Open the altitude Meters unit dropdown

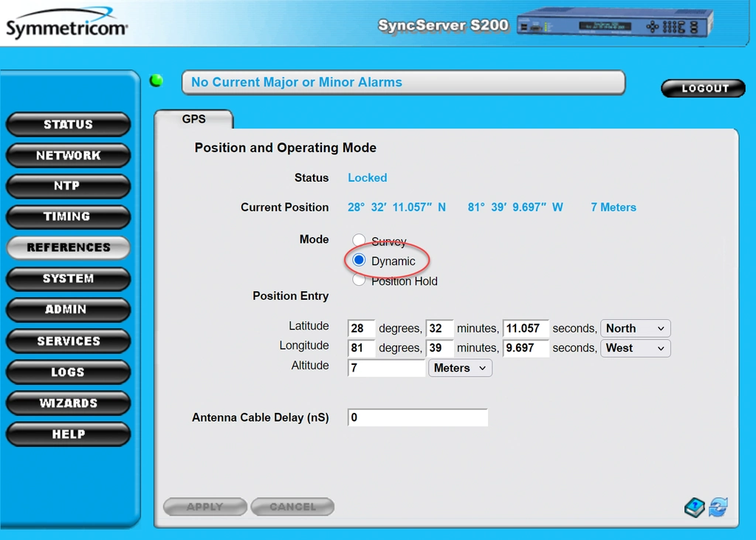coord(460,368)
